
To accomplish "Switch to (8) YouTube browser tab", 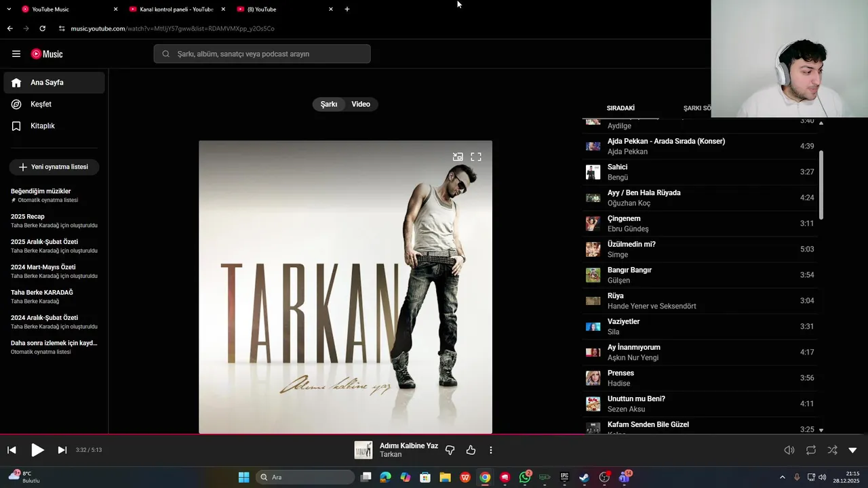I will pyautogui.click(x=283, y=9).
